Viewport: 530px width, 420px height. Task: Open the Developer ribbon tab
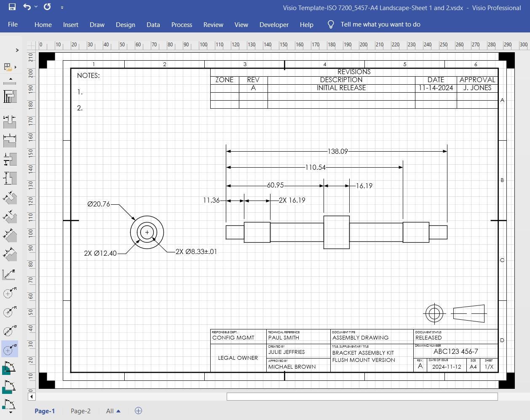274,24
